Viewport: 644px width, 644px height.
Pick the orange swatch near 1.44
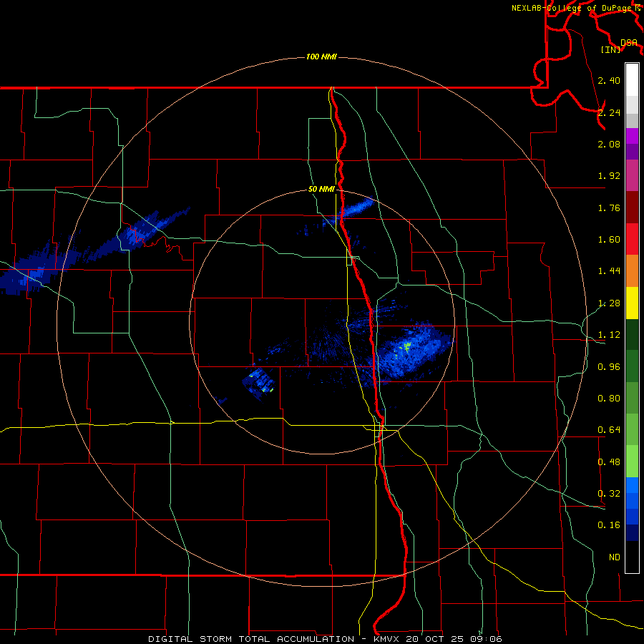632,271
